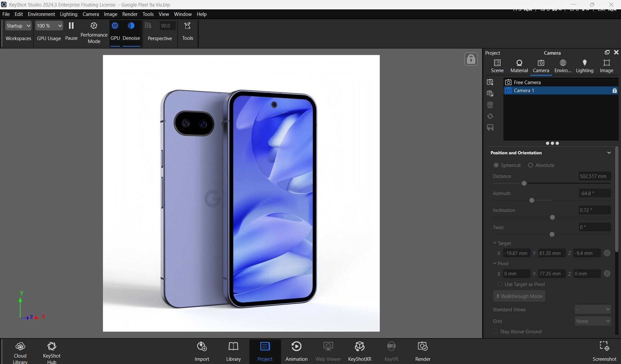The image size is (621, 364).
Task: Select Absolute positioning mode
Action: [x=530, y=165]
